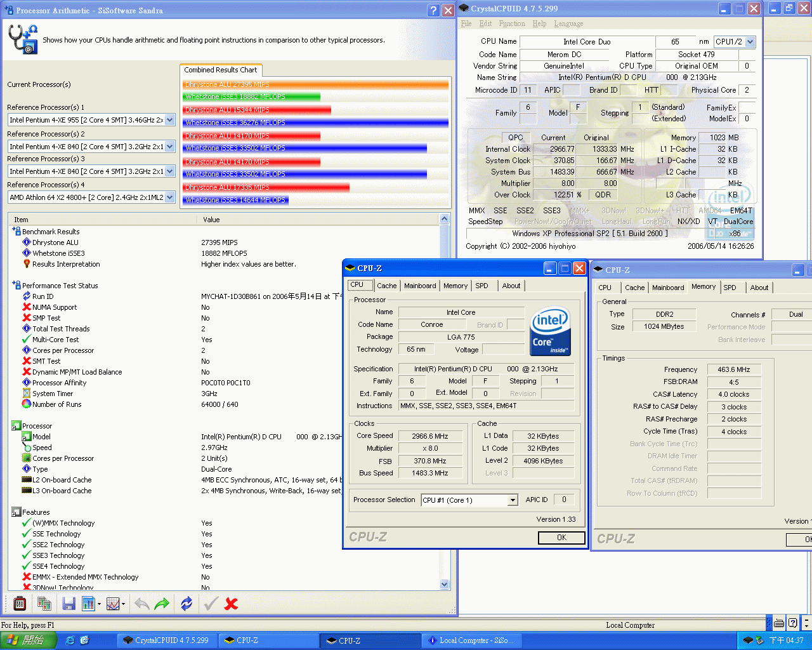Click the green forward arrow icon

(x=162, y=604)
